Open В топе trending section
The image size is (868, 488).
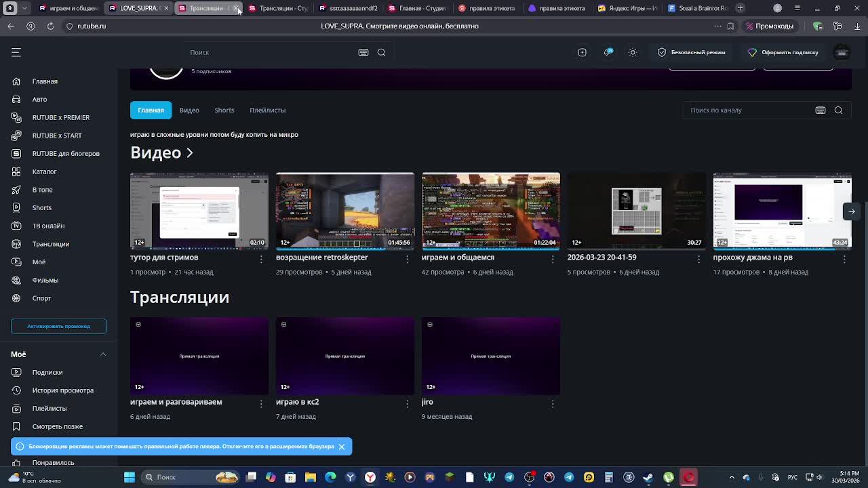pos(42,190)
